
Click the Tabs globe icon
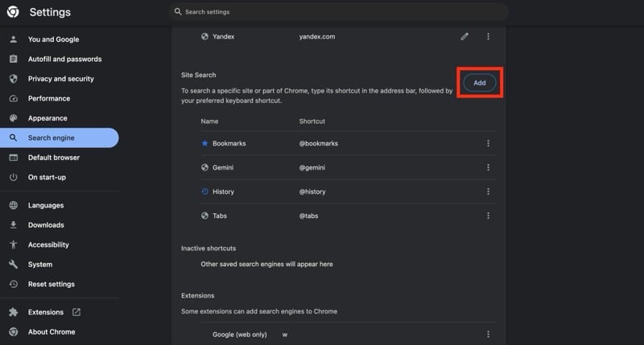click(204, 216)
